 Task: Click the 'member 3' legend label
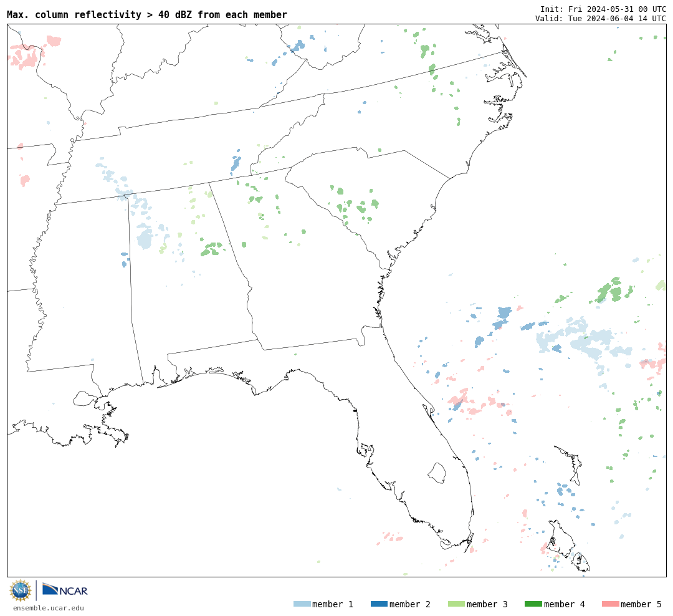coord(487,604)
